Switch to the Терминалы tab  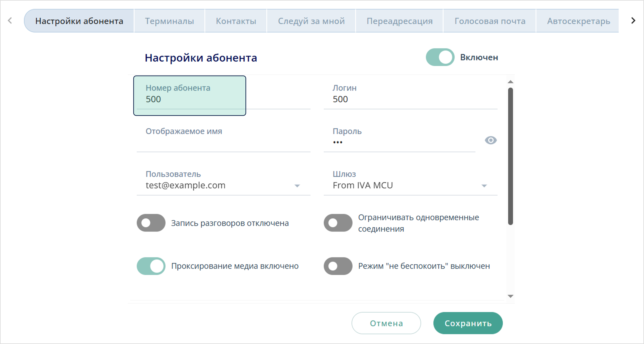[x=169, y=21]
